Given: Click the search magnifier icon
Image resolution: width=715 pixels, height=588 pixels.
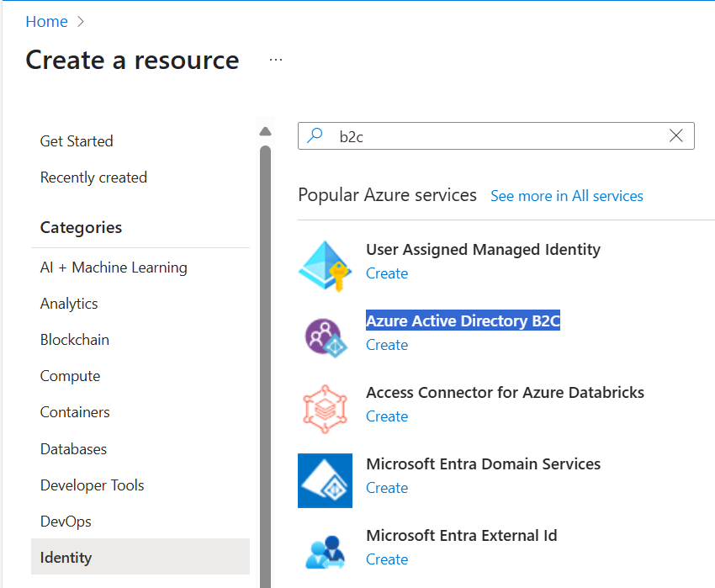Looking at the screenshot, I should coord(315,135).
